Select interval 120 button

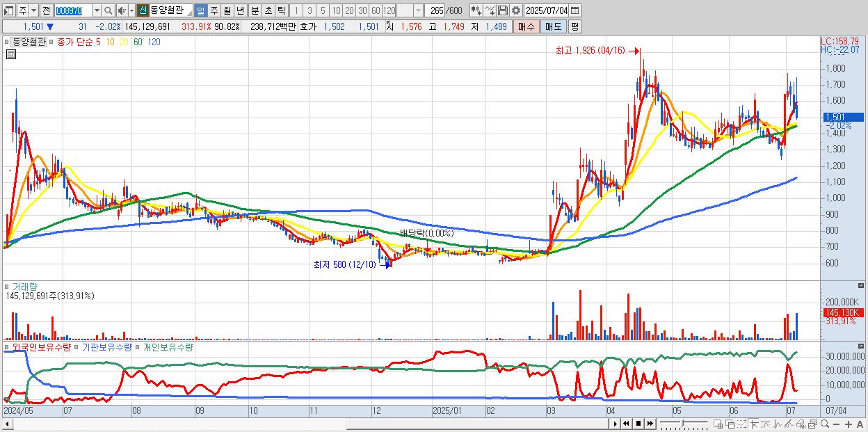[x=389, y=11]
